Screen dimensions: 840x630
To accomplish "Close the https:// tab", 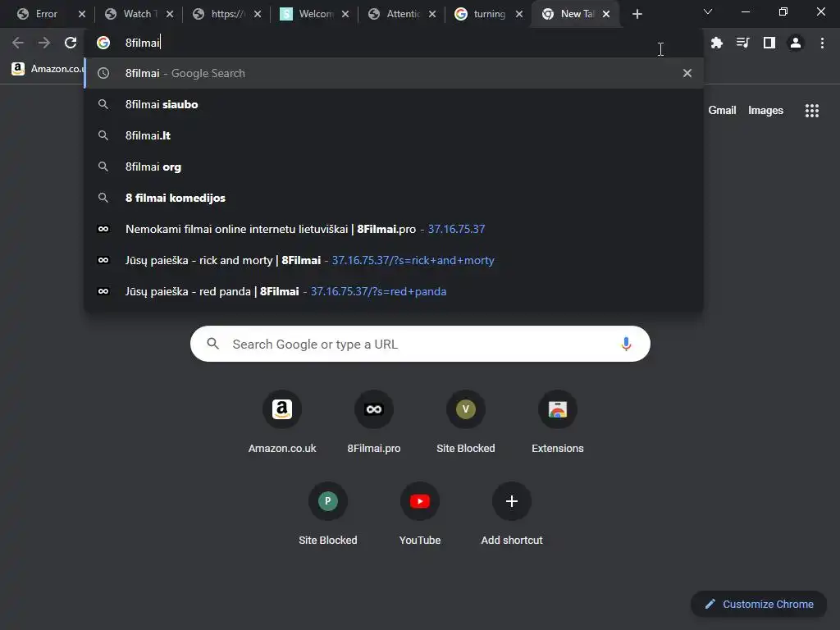I will coord(257,14).
